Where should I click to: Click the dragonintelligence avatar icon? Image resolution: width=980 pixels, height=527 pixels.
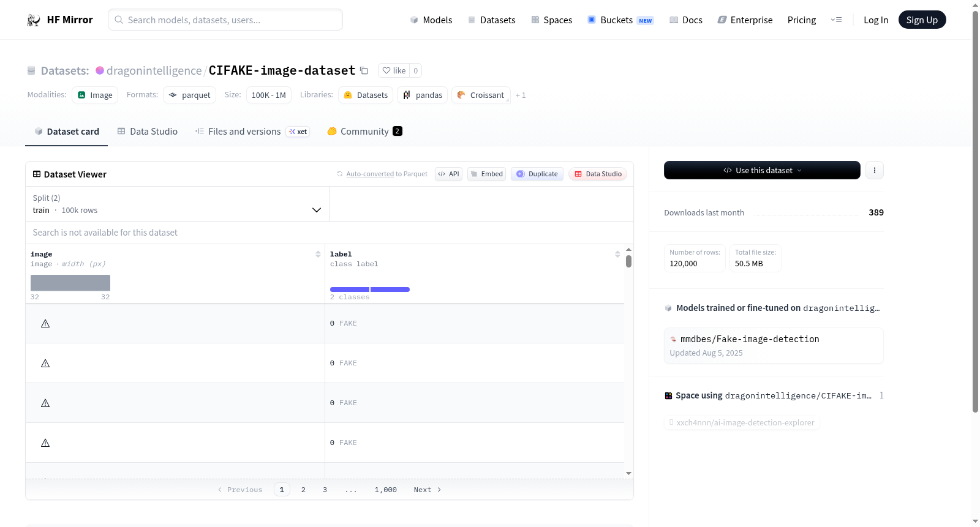click(x=100, y=70)
